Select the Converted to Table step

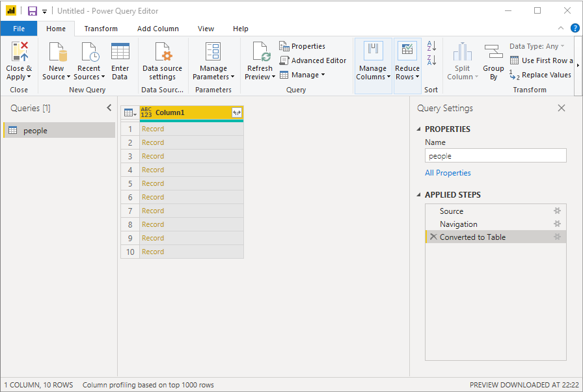pos(496,237)
